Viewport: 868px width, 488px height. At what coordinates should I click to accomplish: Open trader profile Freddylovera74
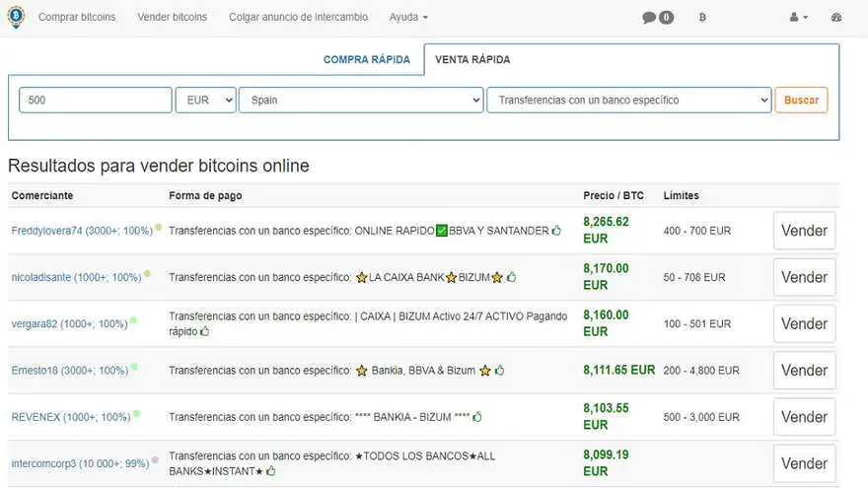(82, 231)
